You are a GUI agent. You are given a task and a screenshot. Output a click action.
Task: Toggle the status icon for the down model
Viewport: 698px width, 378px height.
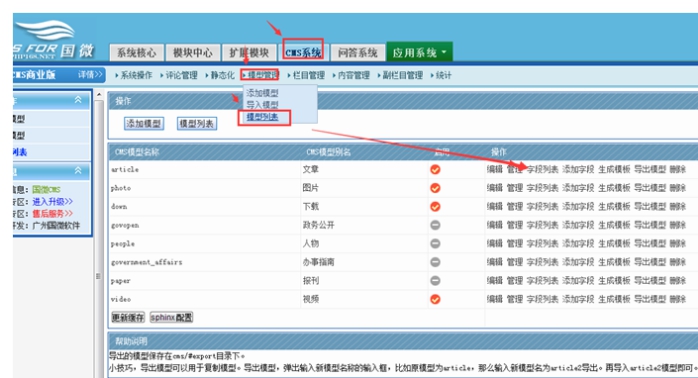(x=435, y=207)
